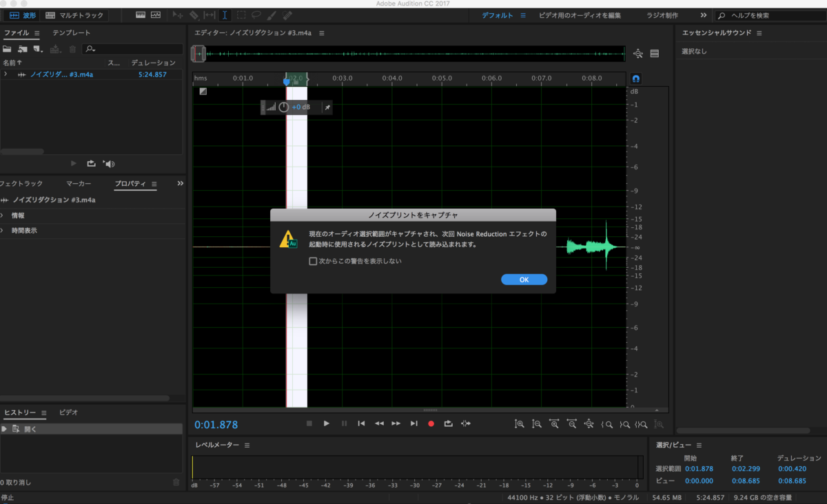Image resolution: width=827 pixels, height=504 pixels.
Task: Click Zoom In Amplitude icon
Action: coord(520,424)
